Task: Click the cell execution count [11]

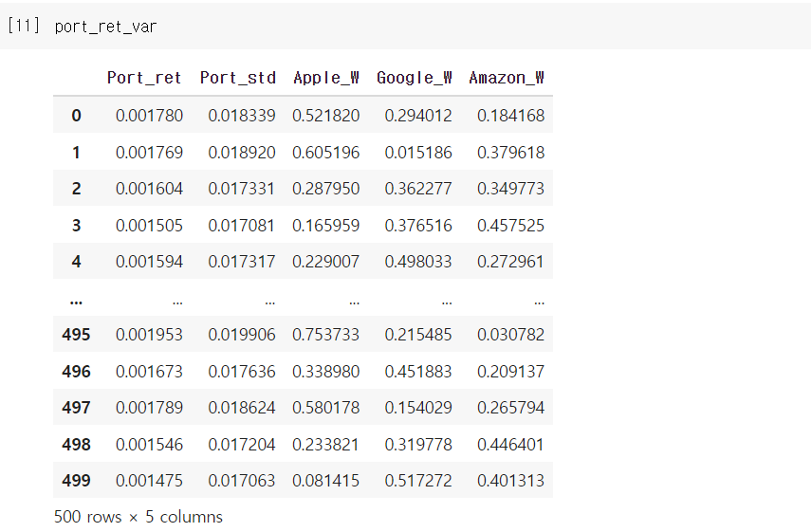Action: pos(24,25)
